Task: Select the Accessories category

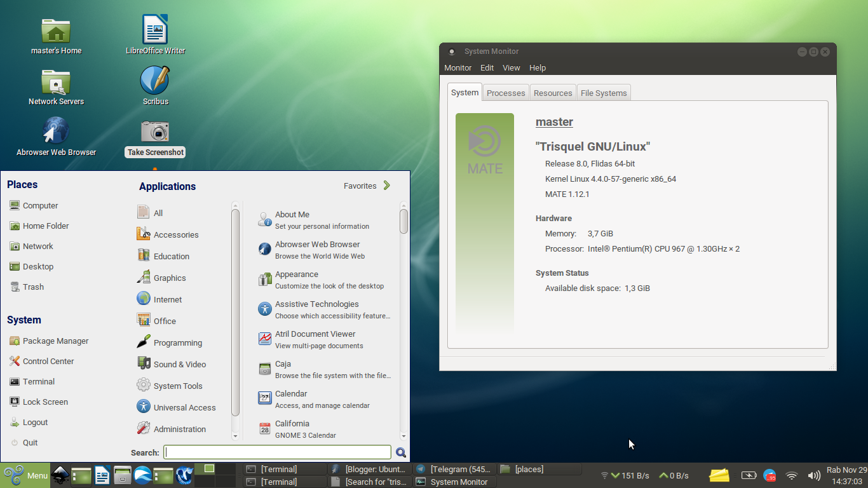Action: [x=182, y=234]
